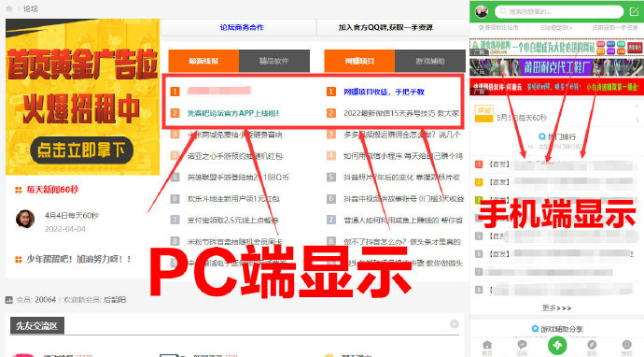Select the 网赚项目 tab
Screen dimensions: 644x357
359,61
